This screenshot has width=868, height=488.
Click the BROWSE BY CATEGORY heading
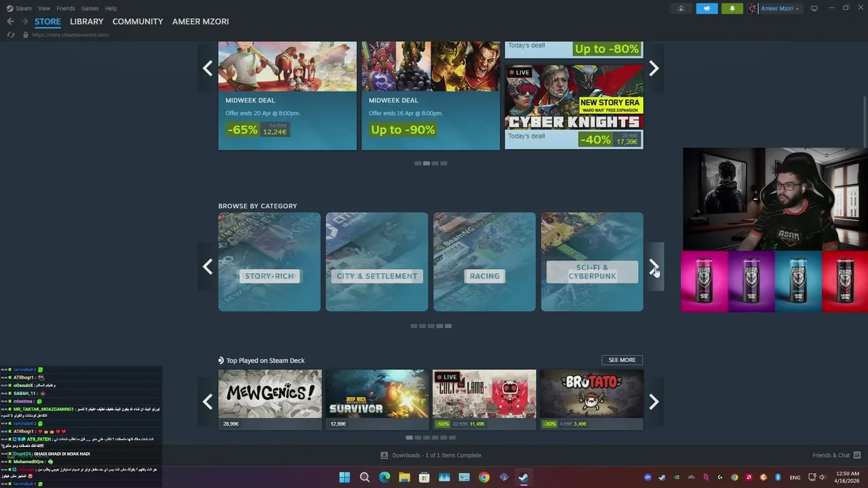tap(258, 206)
